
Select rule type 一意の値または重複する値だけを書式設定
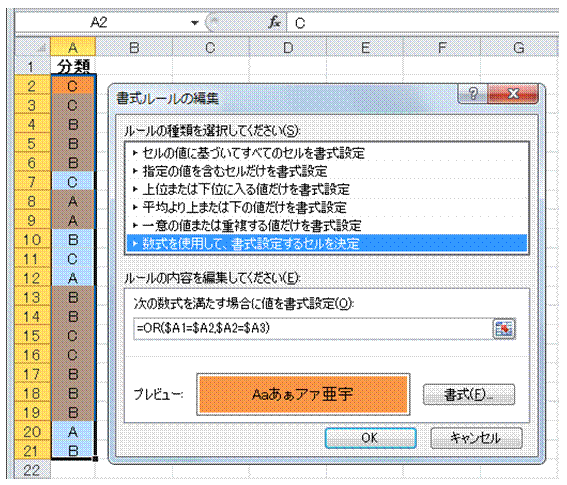pos(327,225)
